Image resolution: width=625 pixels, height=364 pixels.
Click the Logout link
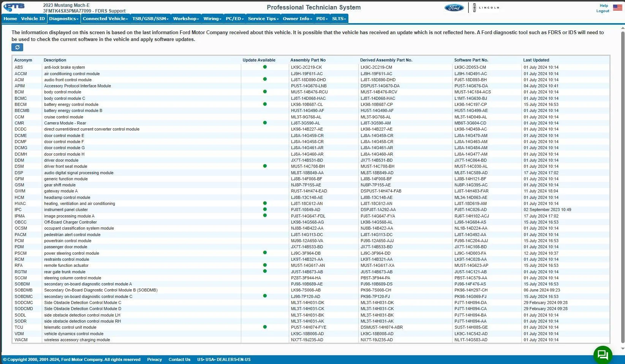tap(603, 11)
